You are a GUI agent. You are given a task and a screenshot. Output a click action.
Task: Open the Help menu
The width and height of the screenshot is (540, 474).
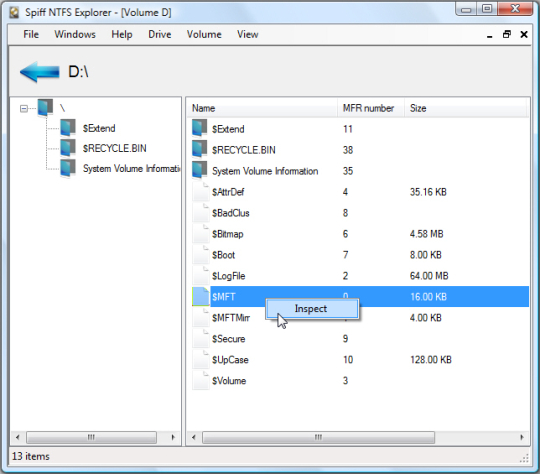pyautogui.click(x=122, y=34)
